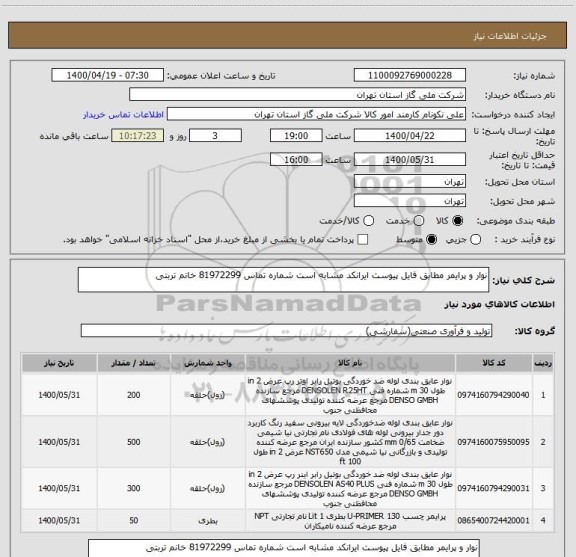Select the خدمت radio button
The width and height of the screenshot is (576, 557).
(x=419, y=221)
